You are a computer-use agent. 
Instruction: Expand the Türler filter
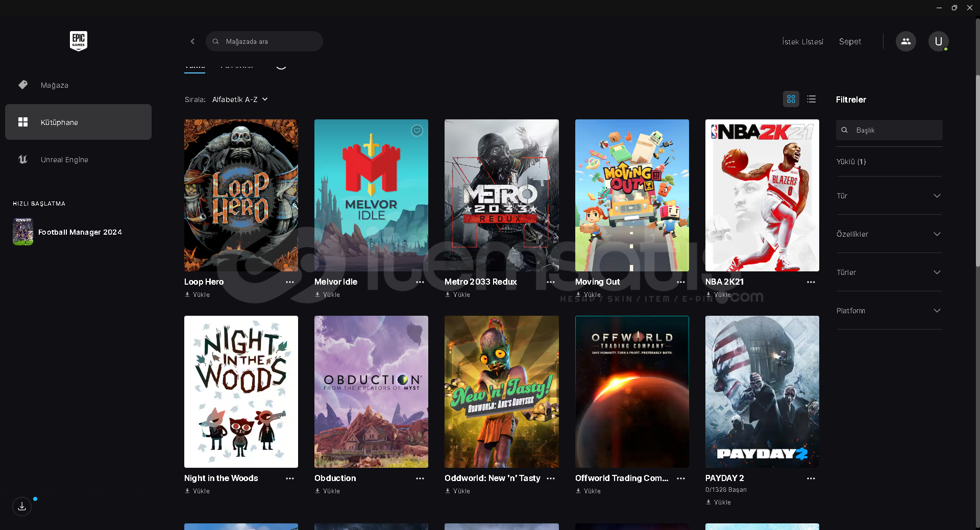(889, 272)
